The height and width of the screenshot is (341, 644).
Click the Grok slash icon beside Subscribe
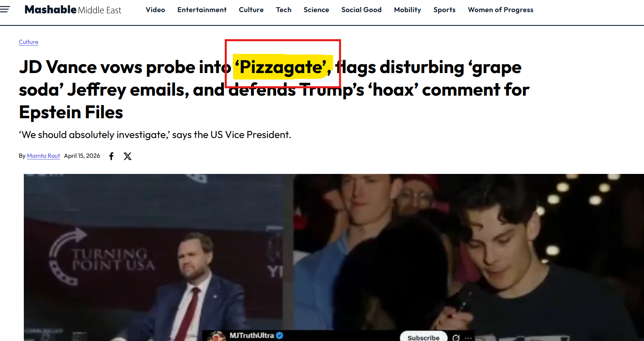(x=456, y=338)
